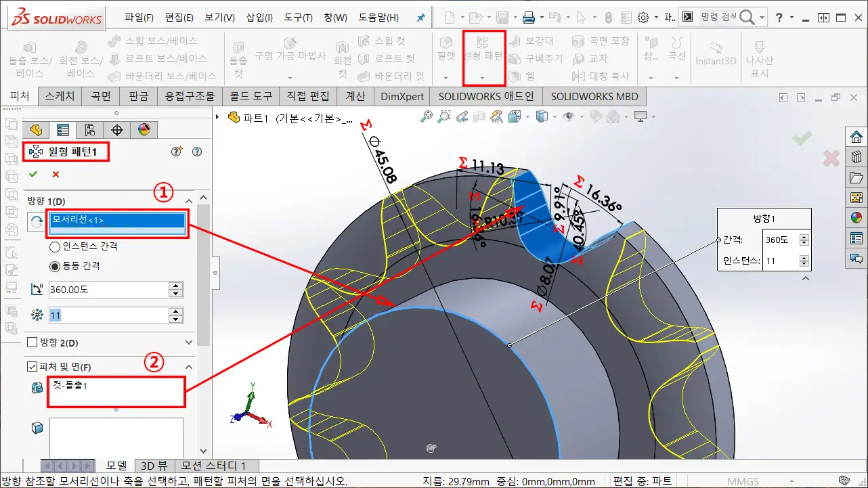Viewport: 868px width, 488px height.
Task: Click the 모서리선<1> axis selection box
Action: (x=118, y=223)
